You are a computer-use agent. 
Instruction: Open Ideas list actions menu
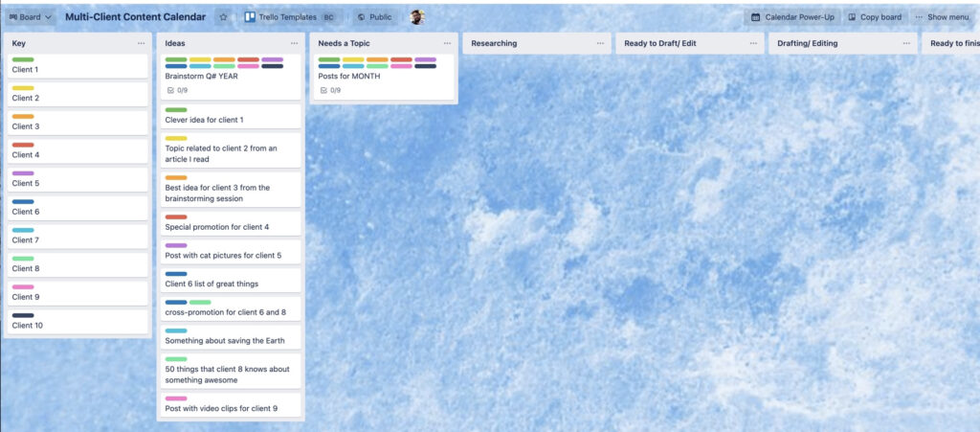[x=295, y=43]
